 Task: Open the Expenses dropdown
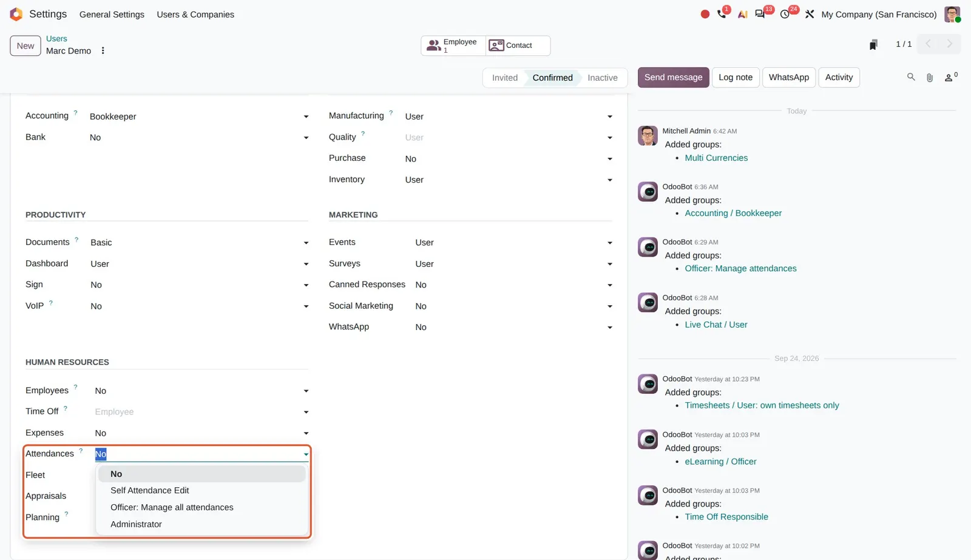point(201,433)
